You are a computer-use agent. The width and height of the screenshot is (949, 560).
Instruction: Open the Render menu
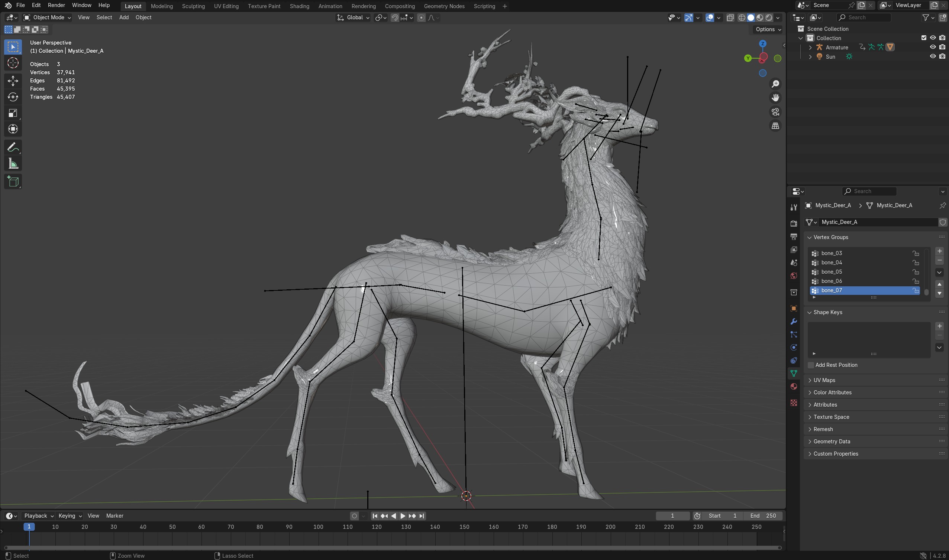pyautogui.click(x=56, y=5)
